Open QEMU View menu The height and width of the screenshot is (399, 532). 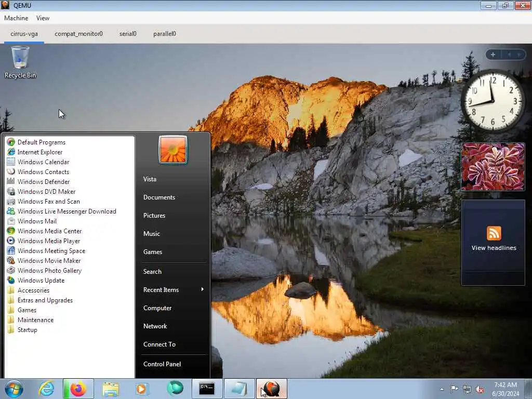[x=43, y=18]
